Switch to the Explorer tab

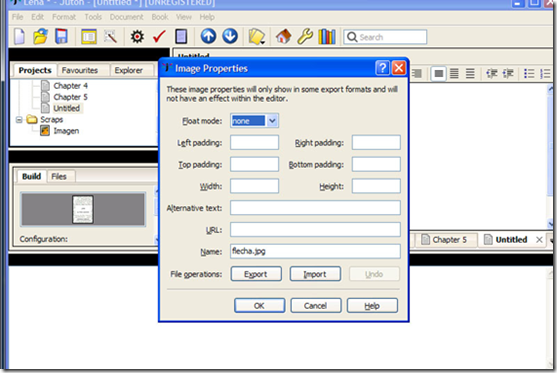coord(129,70)
